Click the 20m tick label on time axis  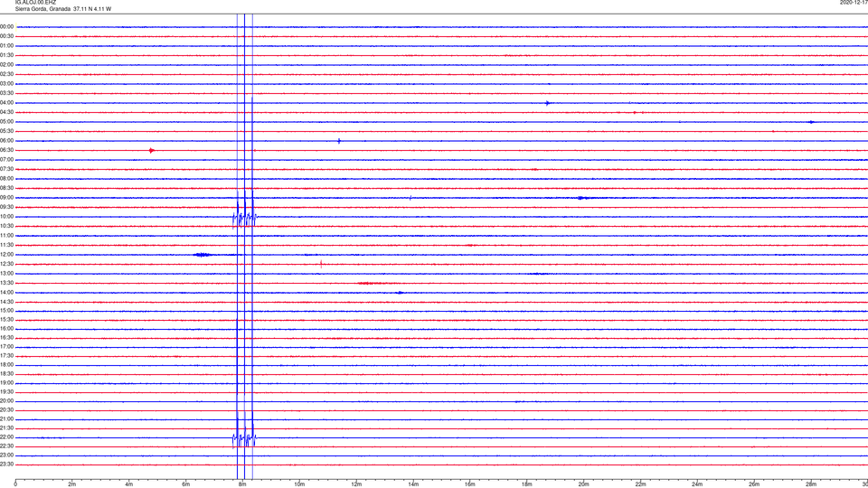point(583,484)
